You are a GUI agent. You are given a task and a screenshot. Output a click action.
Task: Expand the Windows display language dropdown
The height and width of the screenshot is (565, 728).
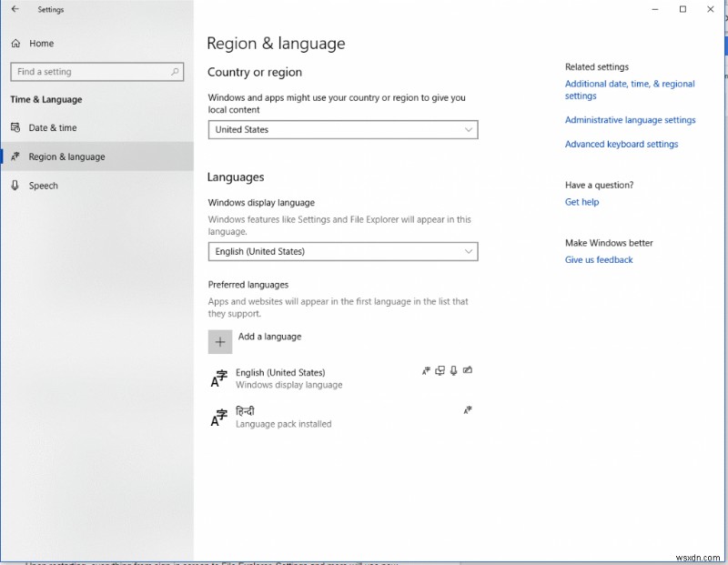tap(343, 251)
